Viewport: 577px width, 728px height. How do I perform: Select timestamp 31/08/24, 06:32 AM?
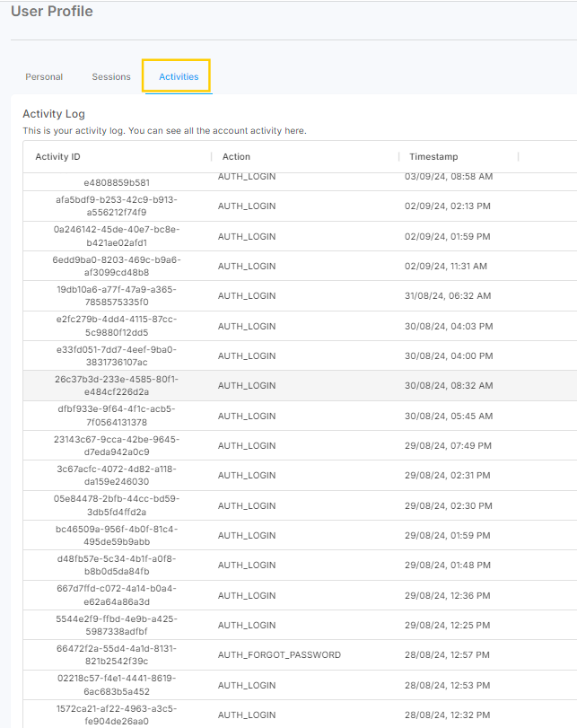[x=448, y=295]
